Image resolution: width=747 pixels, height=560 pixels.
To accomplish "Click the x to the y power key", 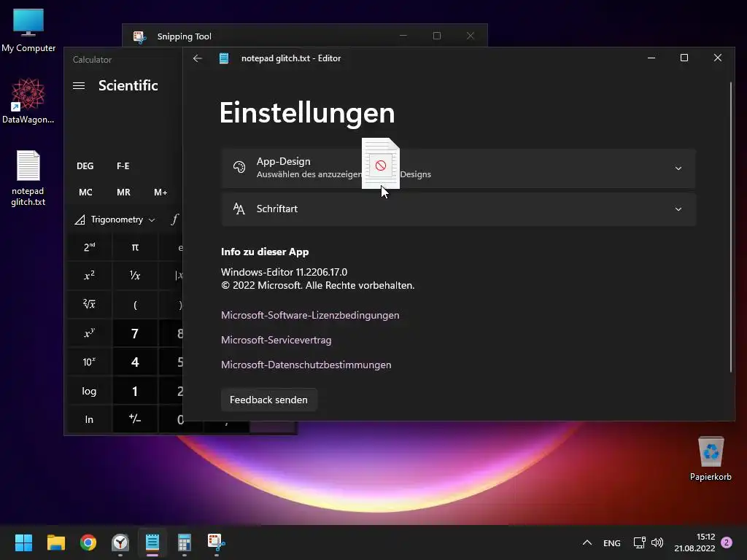I will (89, 333).
